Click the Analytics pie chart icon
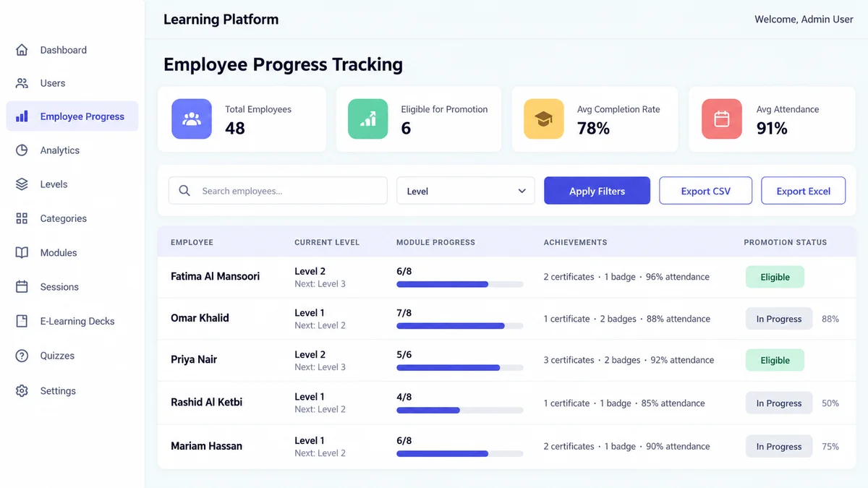 click(x=22, y=150)
